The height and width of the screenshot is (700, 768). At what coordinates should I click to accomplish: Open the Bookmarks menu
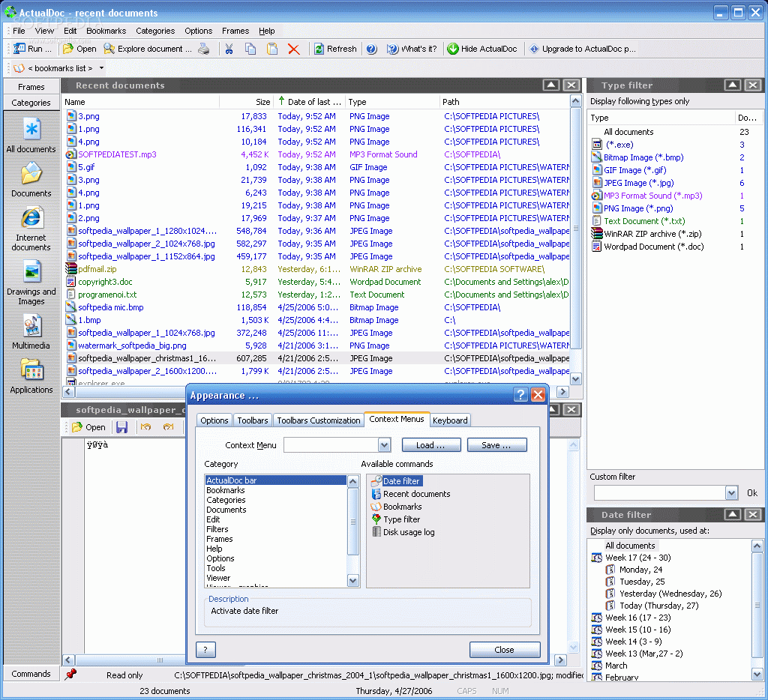[x=106, y=31]
